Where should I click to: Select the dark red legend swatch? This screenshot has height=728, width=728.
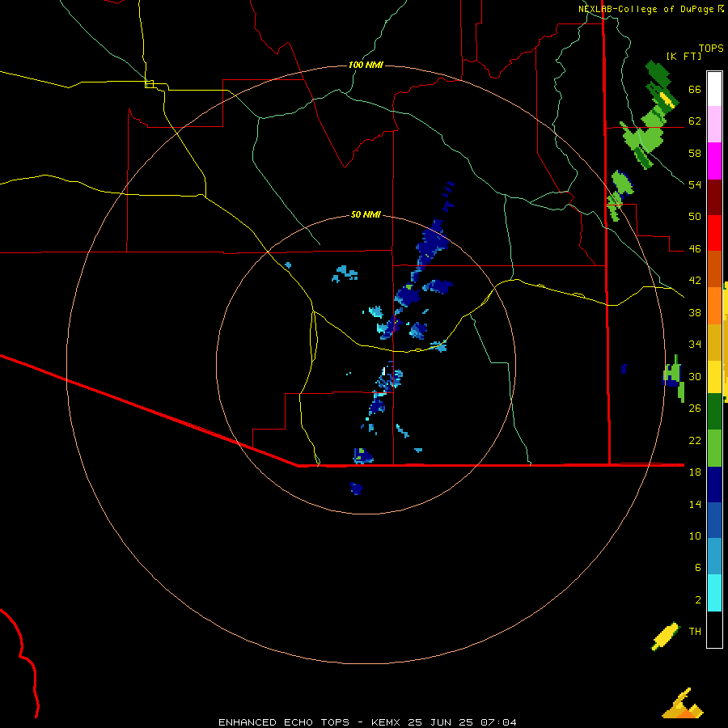pyautogui.click(x=714, y=197)
